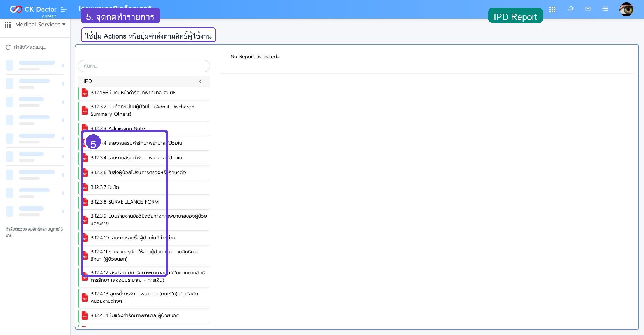Open the mail envelope icon

tap(588, 9)
